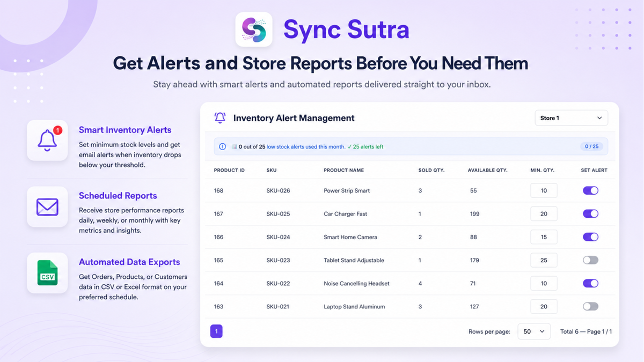
Task: Go to page 1 button
Action: 216,331
